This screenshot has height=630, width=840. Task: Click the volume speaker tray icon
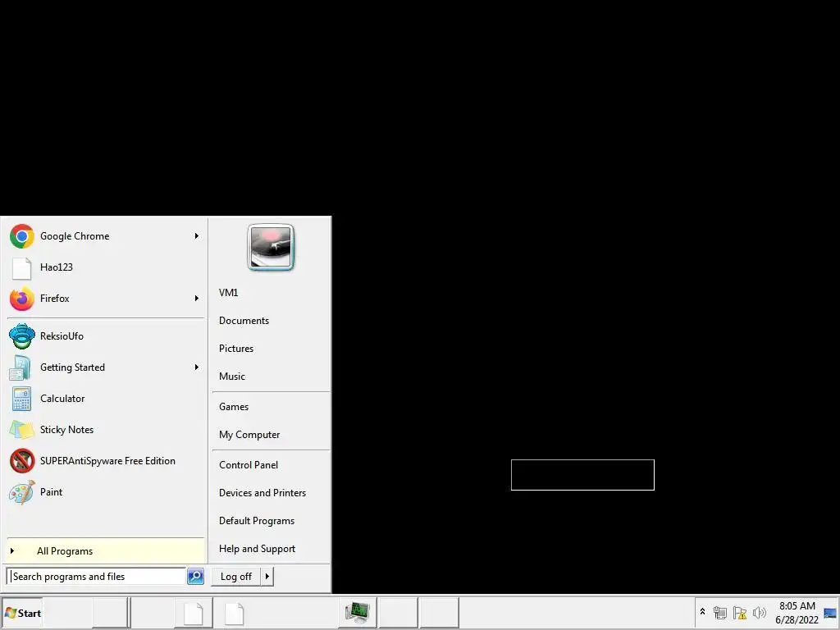click(x=759, y=612)
